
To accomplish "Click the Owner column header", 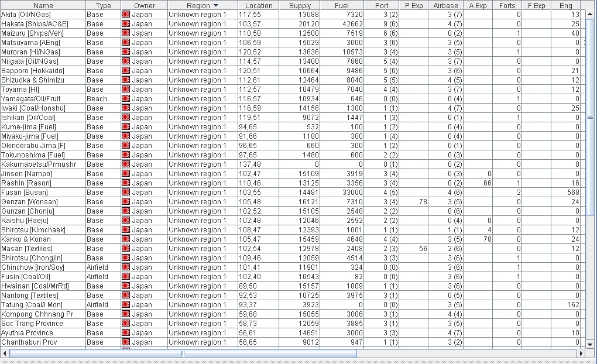I will [x=145, y=5].
